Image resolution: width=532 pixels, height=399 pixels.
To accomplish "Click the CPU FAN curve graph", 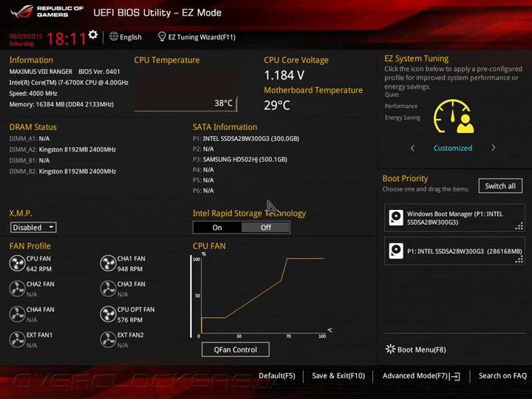I will coord(262,295).
